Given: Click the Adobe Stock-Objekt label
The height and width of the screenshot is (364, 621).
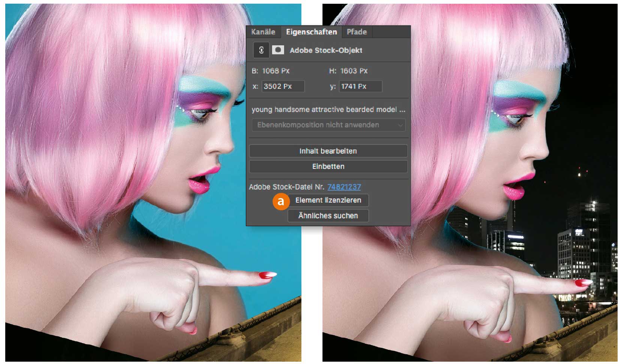Looking at the screenshot, I should coord(326,50).
